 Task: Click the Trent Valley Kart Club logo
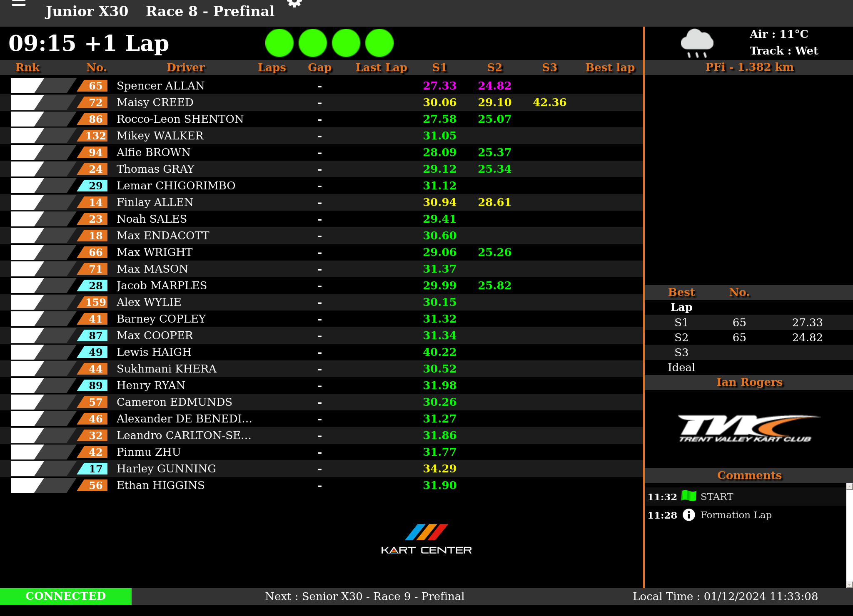(748, 429)
